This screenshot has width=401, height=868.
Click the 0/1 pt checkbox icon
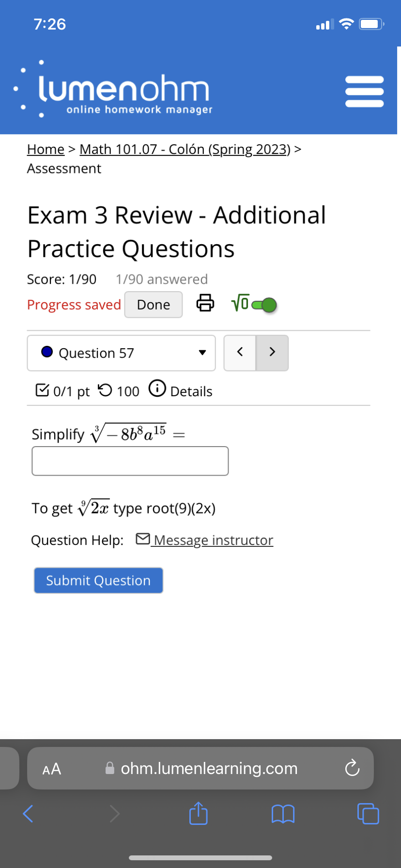[x=44, y=389]
